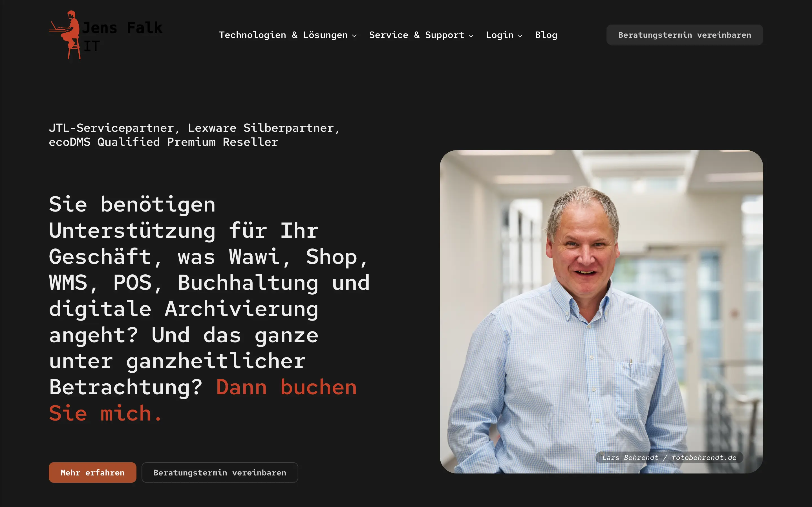Open the Technologien & Lösungen menu
The image size is (812, 507).
point(283,35)
